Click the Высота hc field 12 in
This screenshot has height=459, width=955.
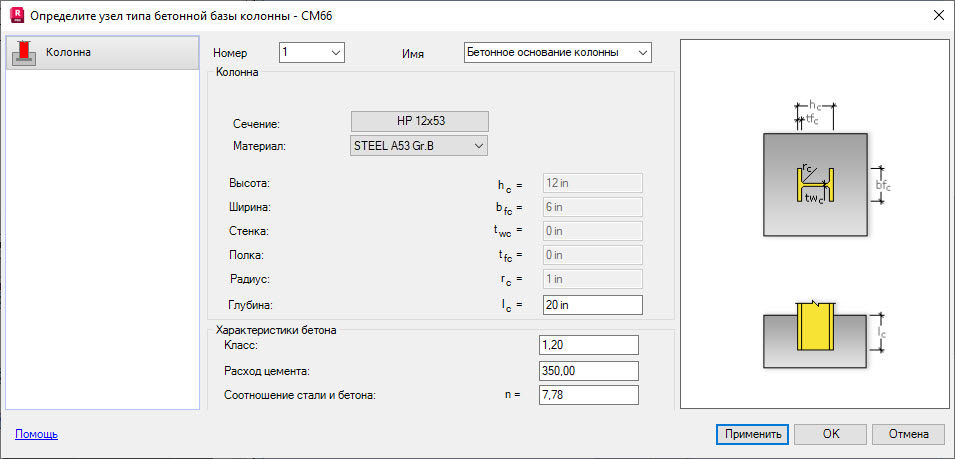click(592, 183)
